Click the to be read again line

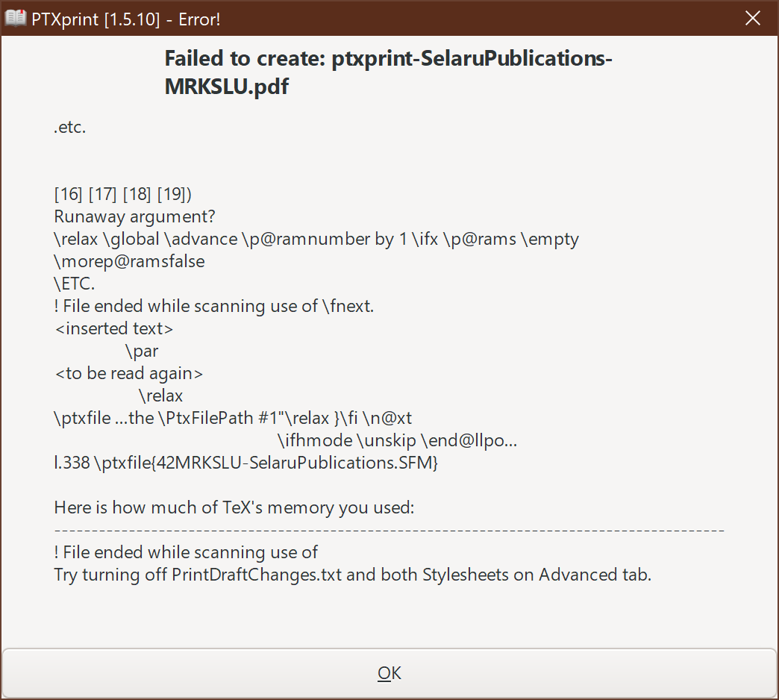click(x=128, y=373)
